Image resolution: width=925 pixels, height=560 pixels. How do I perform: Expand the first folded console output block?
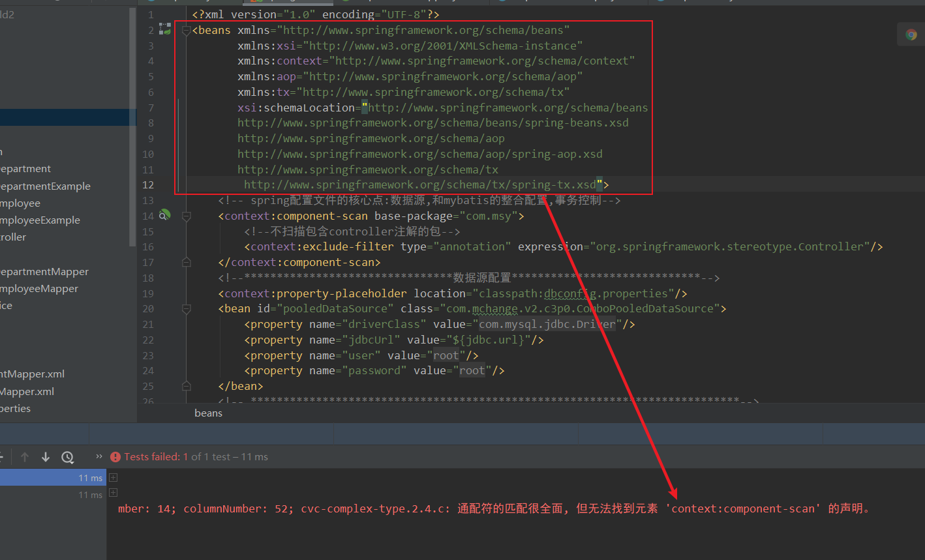click(113, 478)
